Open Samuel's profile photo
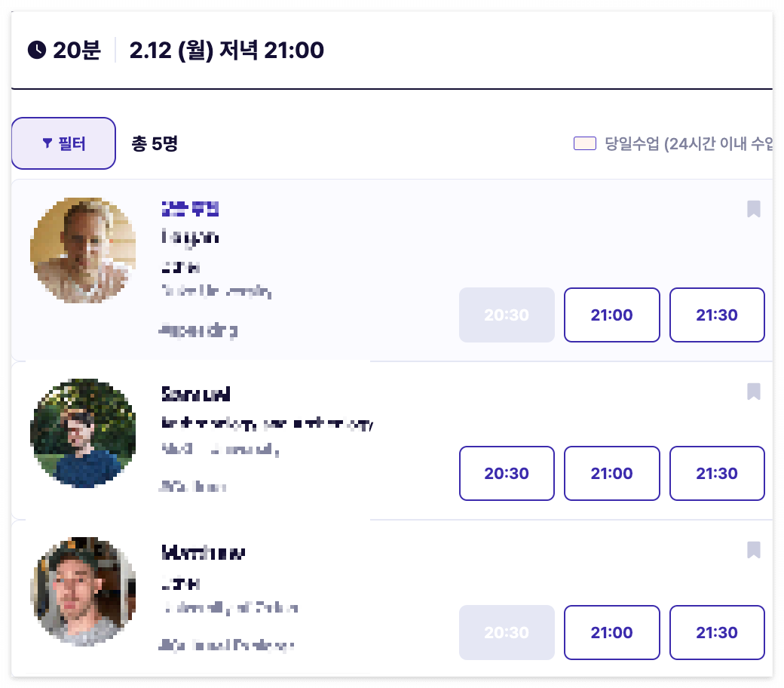This screenshot has width=784, height=688. click(83, 432)
